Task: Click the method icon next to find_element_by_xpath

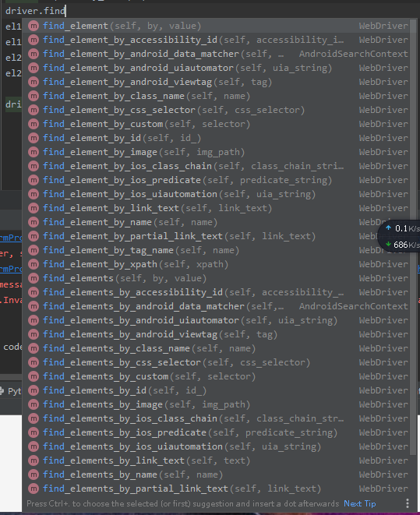Action: pyautogui.click(x=34, y=264)
